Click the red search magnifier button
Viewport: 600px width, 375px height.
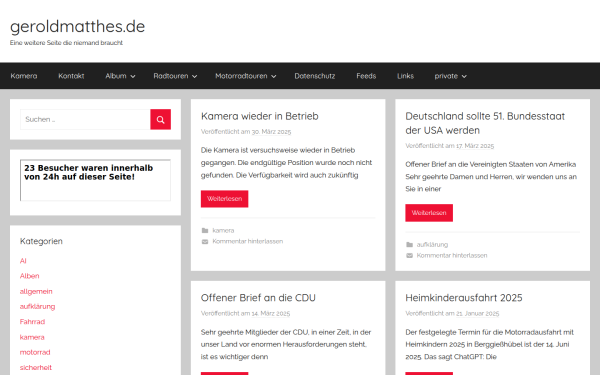tap(160, 119)
